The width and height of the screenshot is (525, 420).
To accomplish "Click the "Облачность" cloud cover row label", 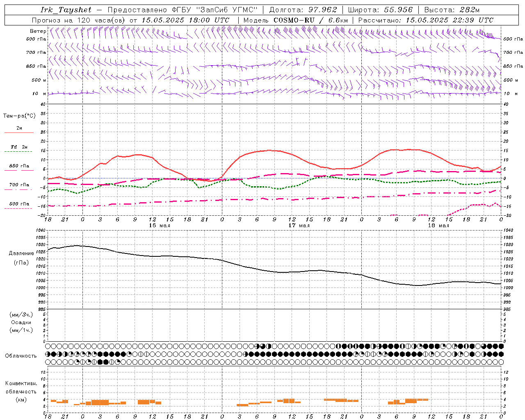I will pos(21,356).
